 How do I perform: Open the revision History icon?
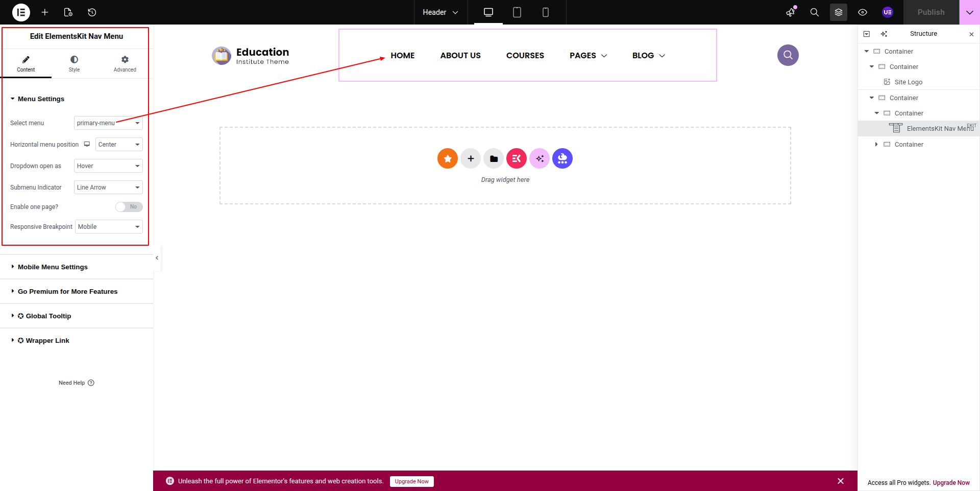(x=92, y=12)
